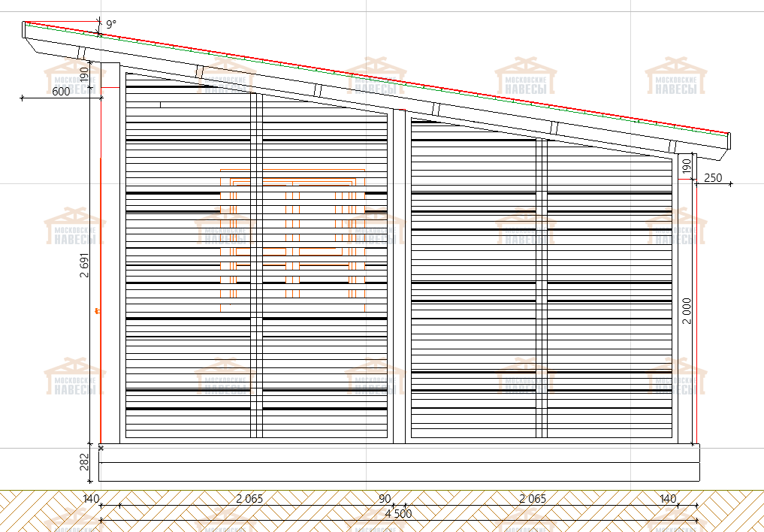Select the 90 center post width dimension
The image size is (764, 532).
pyautogui.click(x=385, y=498)
